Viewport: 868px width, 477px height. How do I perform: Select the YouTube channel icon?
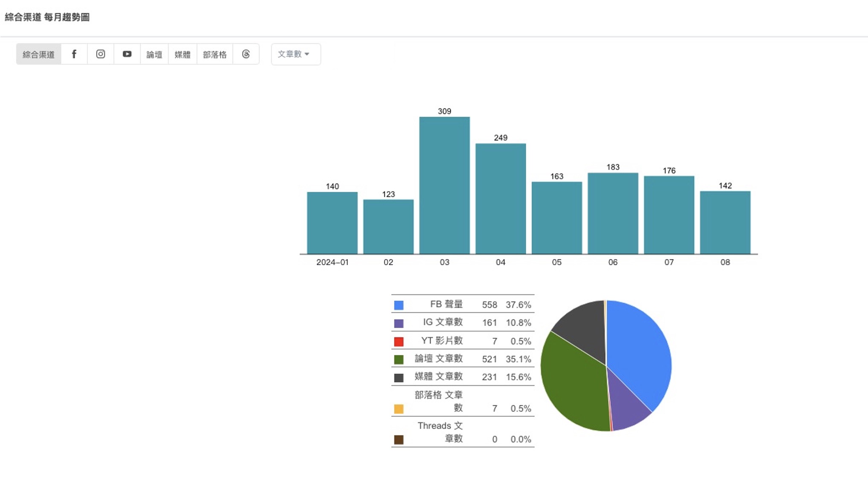point(127,54)
